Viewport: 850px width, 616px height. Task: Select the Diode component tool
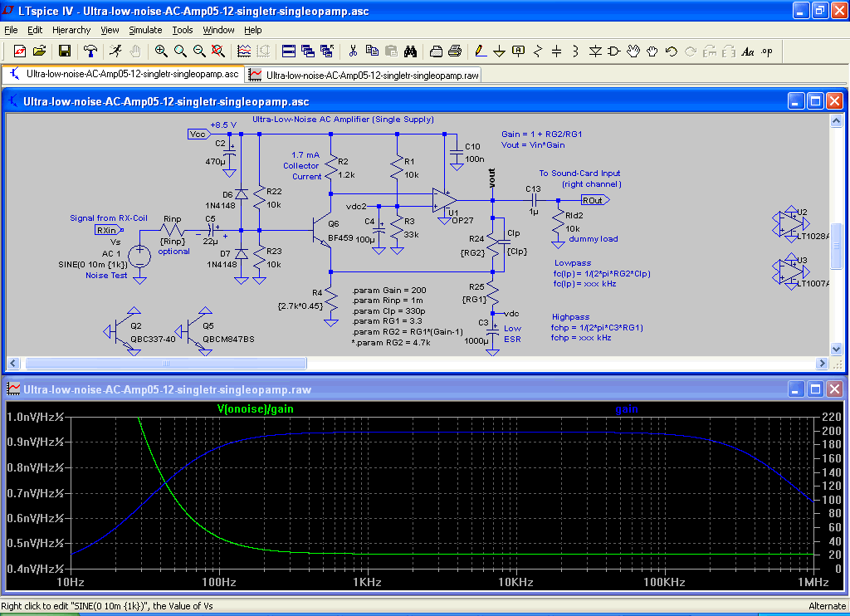pyautogui.click(x=595, y=51)
